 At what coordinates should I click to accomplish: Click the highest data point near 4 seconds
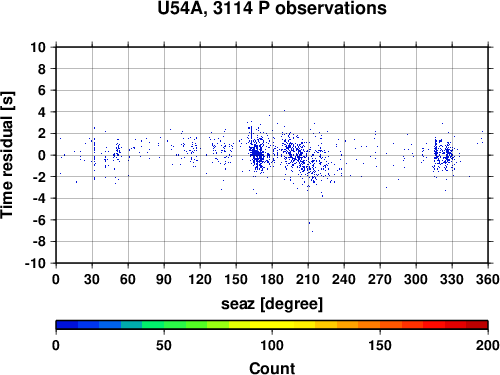pyautogui.click(x=284, y=110)
